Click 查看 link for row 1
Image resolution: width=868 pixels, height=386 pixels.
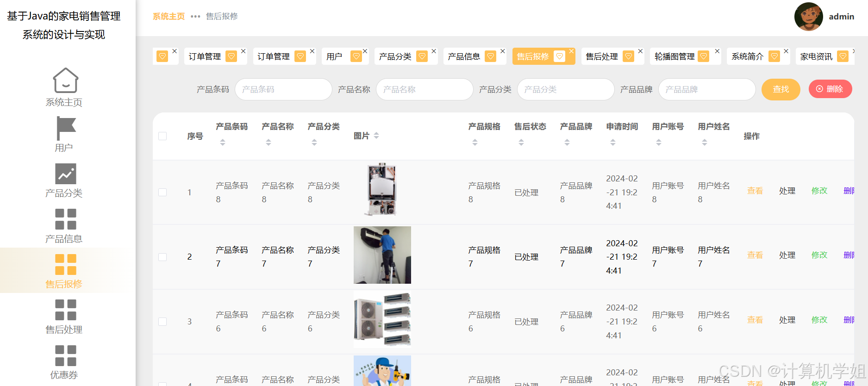[755, 191]
